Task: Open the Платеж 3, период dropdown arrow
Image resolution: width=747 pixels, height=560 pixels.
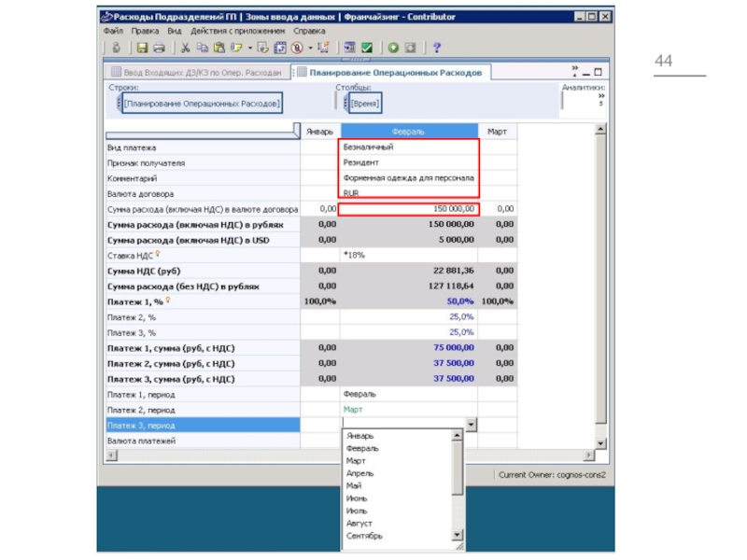Action: tap(471, 425)
